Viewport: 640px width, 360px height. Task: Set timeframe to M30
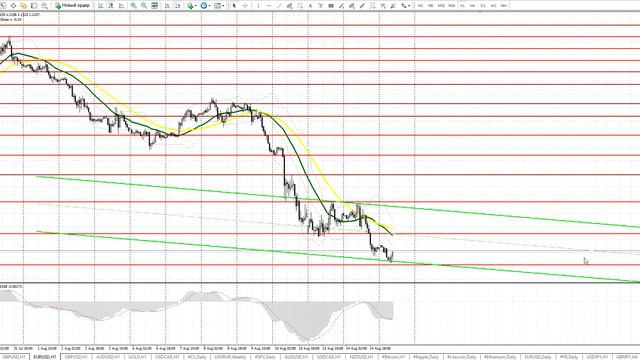pyautogui.click(x=452, y=6)
